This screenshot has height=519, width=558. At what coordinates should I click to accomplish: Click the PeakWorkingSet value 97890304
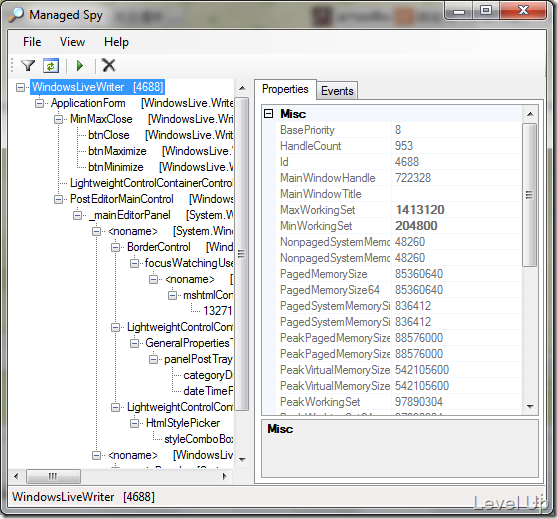(418, 402)
